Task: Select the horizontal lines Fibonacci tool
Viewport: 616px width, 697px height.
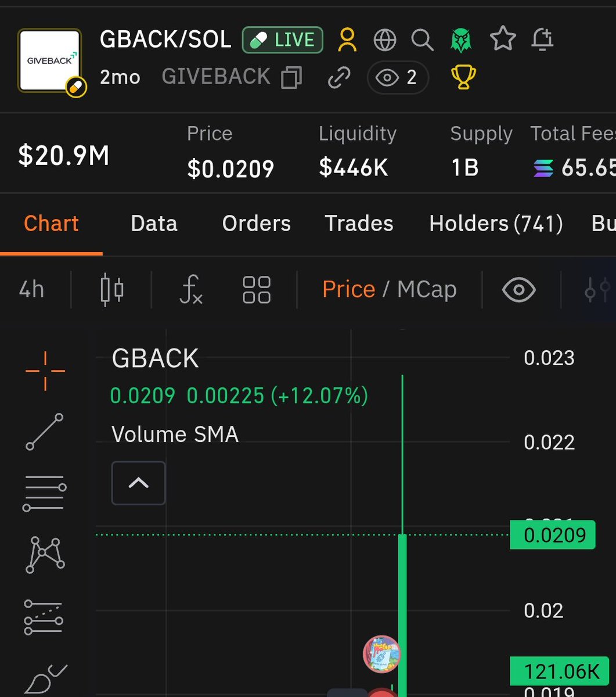Action: [45, 493]
